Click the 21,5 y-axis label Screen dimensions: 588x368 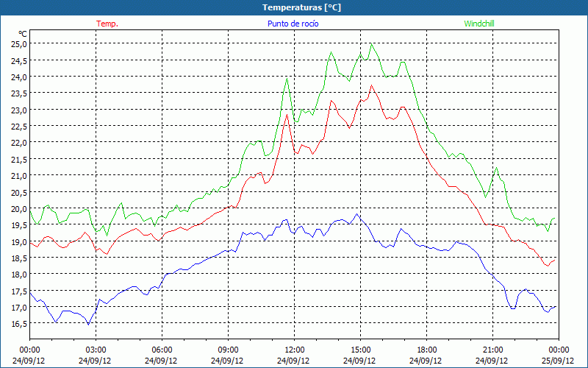coord(19,159)
